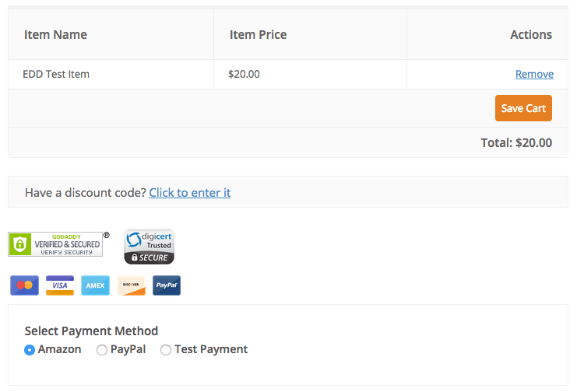Click the GoDaddy Verified & Secured badge
Viewport: 577px width, 392px height.
point(55,244)
